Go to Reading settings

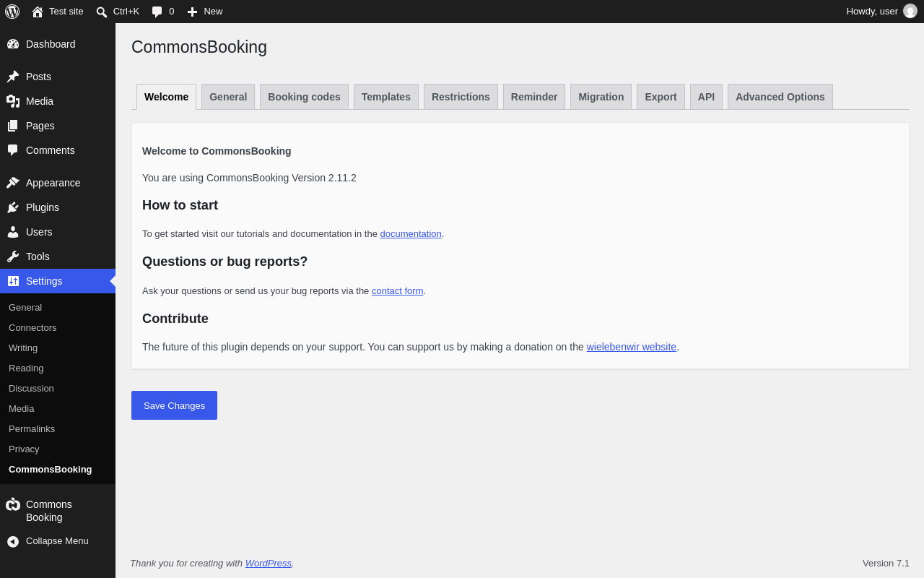(x=26, y=368)
